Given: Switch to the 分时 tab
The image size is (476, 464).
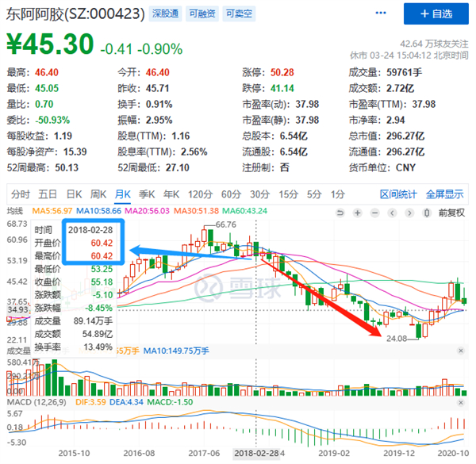Looking at the screenshot, I should point(21,194).
